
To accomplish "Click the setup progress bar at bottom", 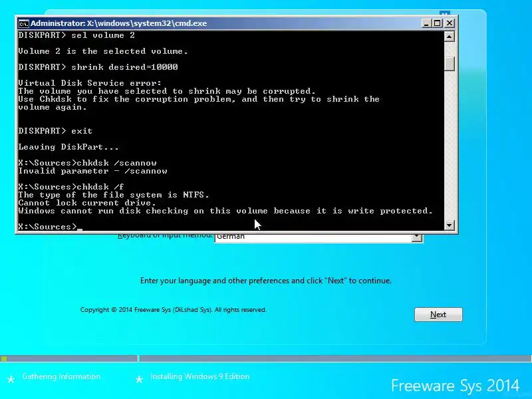I will (266, 358).
